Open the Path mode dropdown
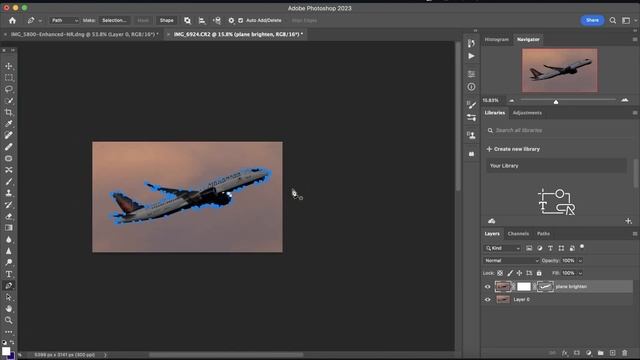Image resolution: width=640 pixels, height=360 pixels. [64, 20]
